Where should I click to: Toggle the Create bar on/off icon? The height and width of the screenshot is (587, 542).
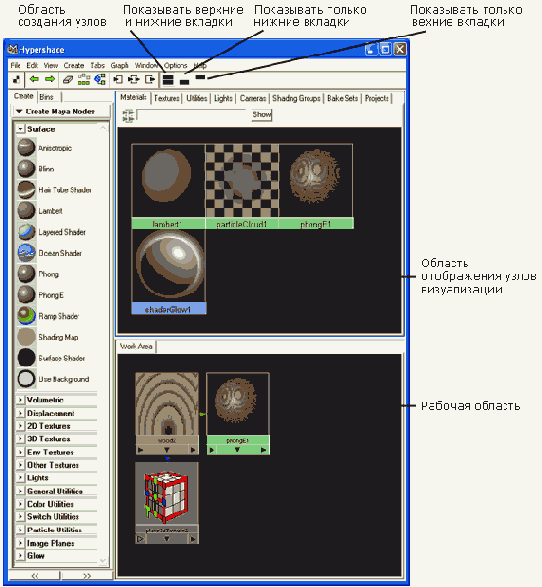coord(16,79)
